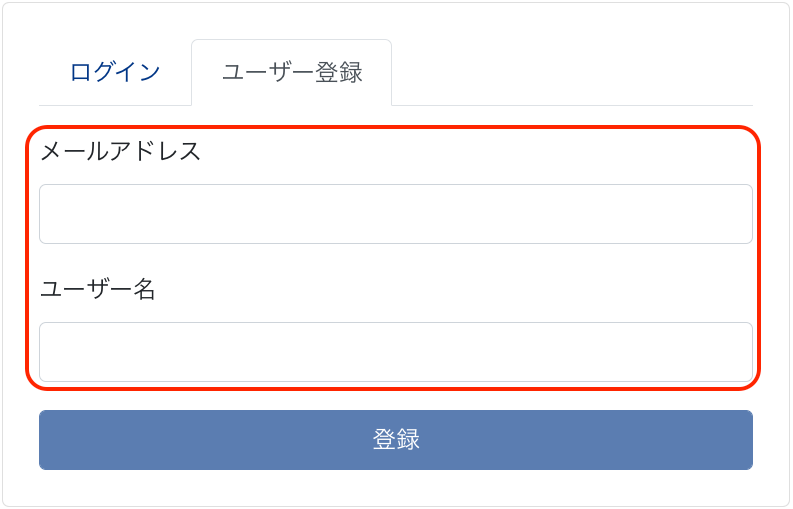Screen dimensions: 793x509
Task: Activate the user registration tab
Action: pyautogui.click(x=291, y=72)
